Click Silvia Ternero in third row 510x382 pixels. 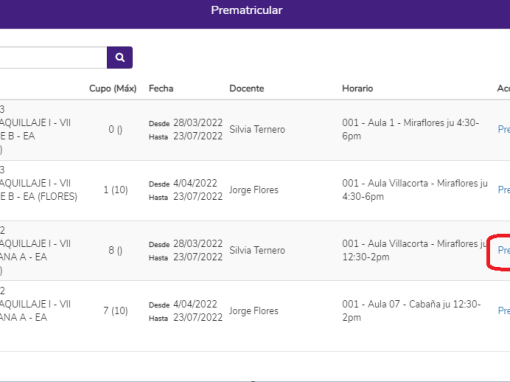(x=257, y=250)
